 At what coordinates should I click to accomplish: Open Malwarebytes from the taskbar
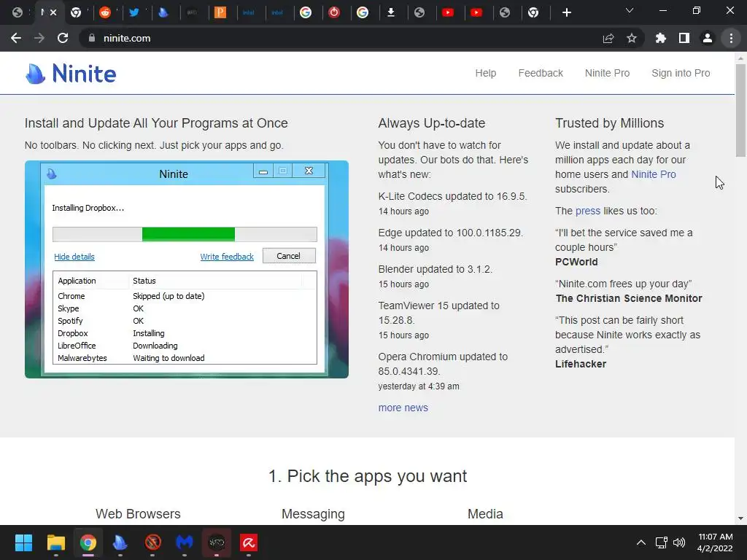pos(185,542)
